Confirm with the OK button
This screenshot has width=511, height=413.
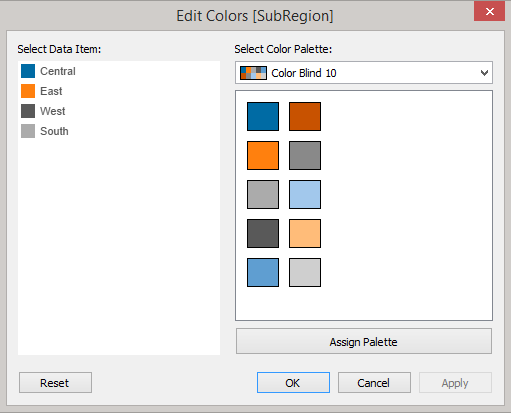(x=293, y=383)
